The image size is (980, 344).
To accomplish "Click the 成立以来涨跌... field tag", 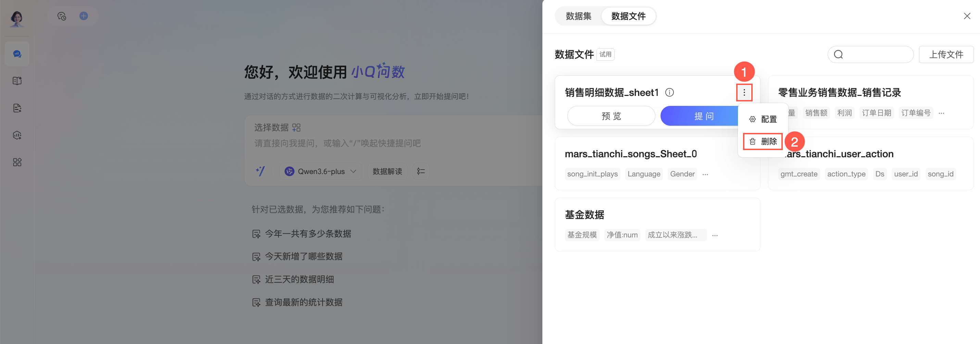I will (x=676, y=235).
